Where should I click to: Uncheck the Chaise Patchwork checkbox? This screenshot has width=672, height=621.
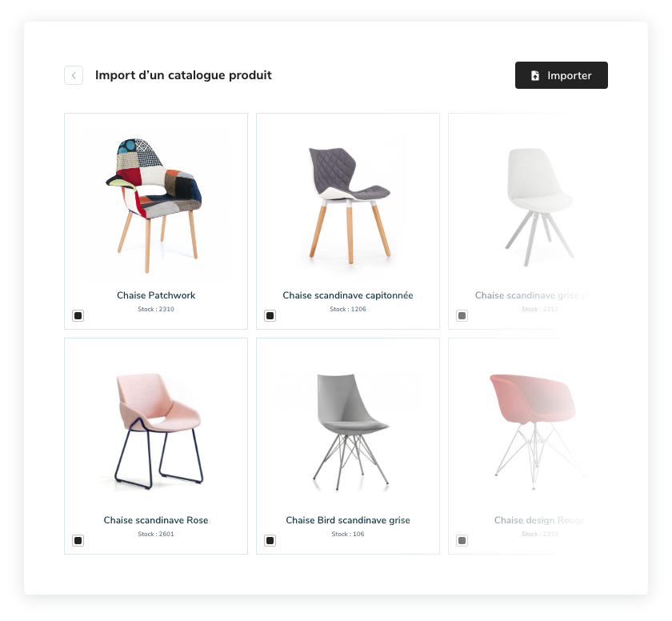coord(78,316)
